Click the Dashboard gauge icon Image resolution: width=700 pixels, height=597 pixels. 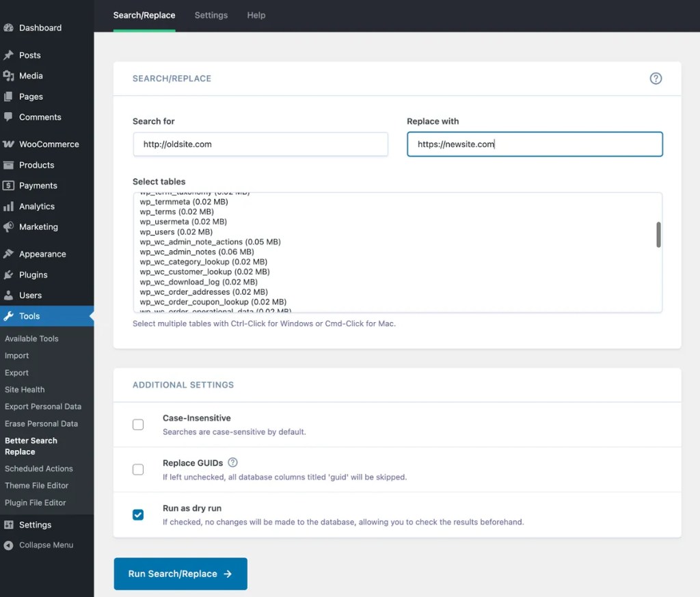[x=8, y=27]
